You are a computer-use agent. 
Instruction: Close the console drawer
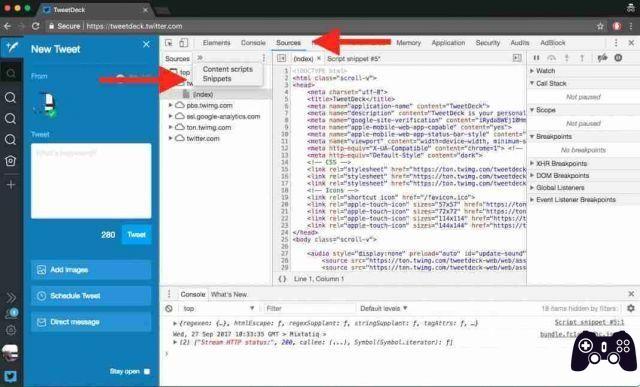631,294
